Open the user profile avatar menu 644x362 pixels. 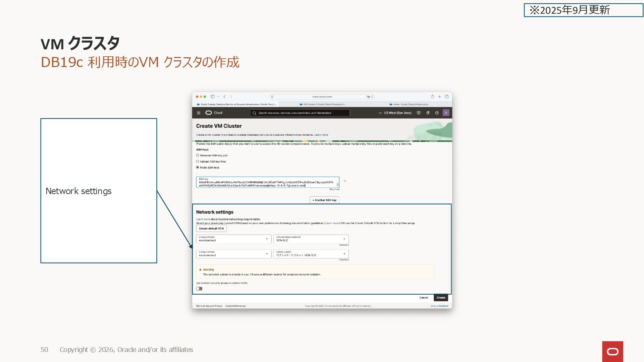(x=446, y=113)
